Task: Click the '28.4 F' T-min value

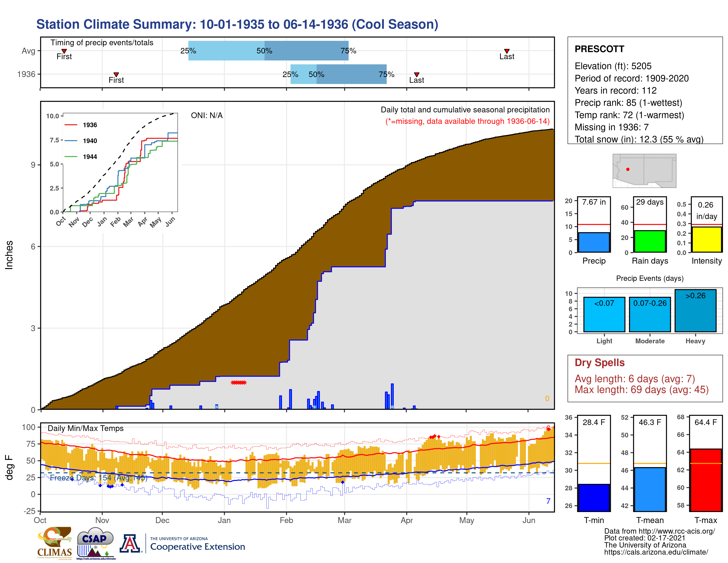Action: click(594, 422)
